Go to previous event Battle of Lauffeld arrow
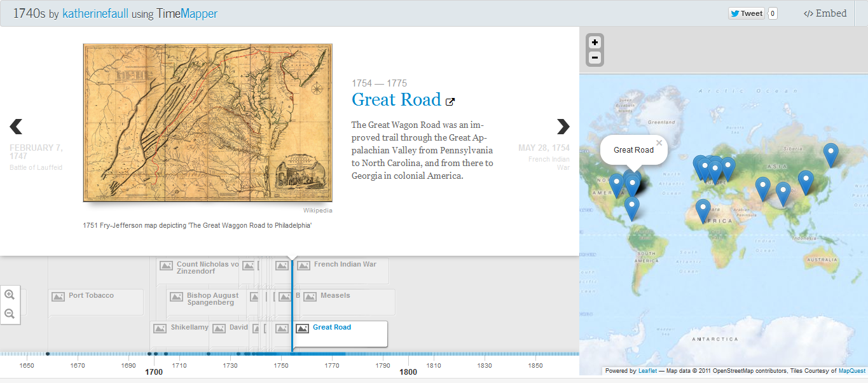Image resolution: width=868 pixels, height=383 pixels. (16, 127)
